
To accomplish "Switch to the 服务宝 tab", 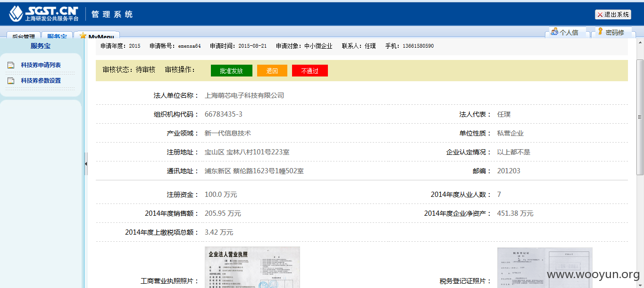I will (57, 36).
